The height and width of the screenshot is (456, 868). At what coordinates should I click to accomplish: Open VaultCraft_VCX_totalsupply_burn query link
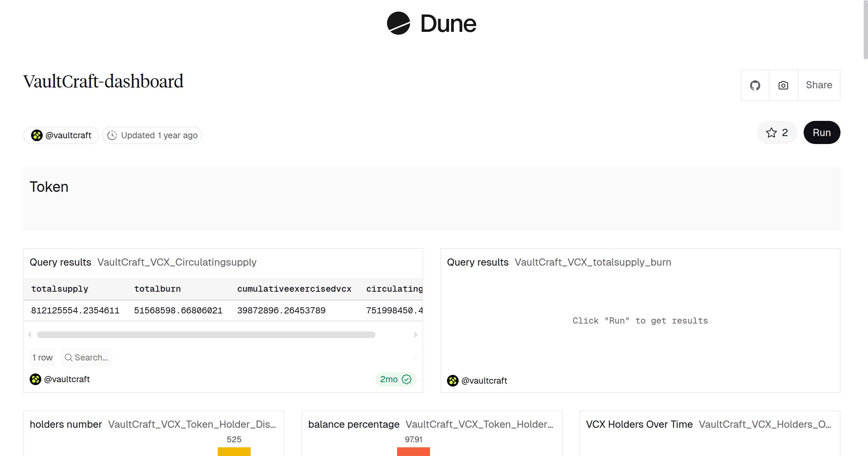click(593, 262)
